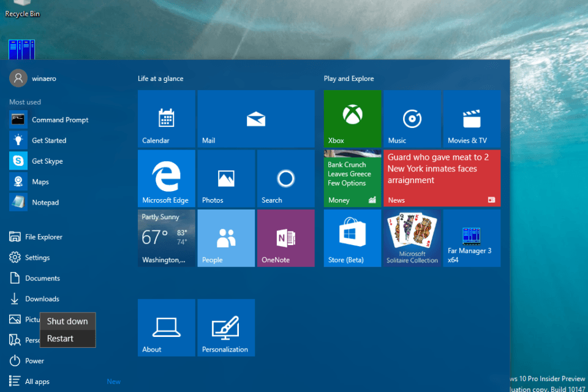Open the Xbox tile
Image resolution: width=588 pixels, height=392 pixels.
pyautogui.click(x=352, y=119)
